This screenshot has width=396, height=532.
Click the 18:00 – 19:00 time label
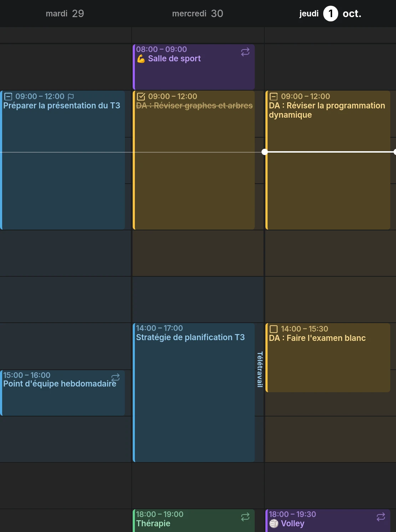(160, 514)
